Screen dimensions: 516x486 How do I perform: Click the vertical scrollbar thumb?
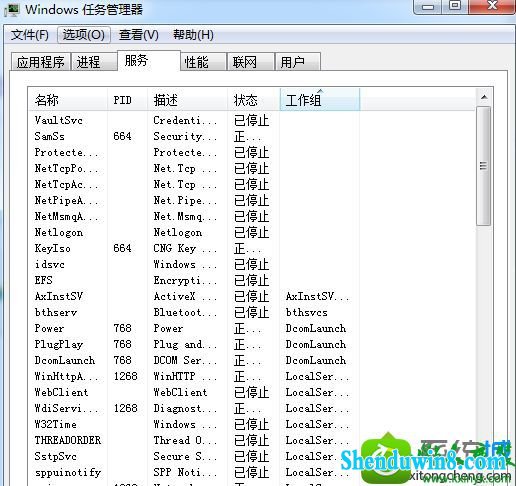point(483,166)
